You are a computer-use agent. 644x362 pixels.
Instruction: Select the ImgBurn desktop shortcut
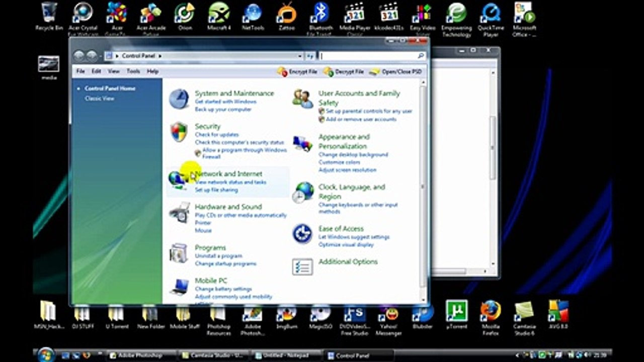point(287,318)
